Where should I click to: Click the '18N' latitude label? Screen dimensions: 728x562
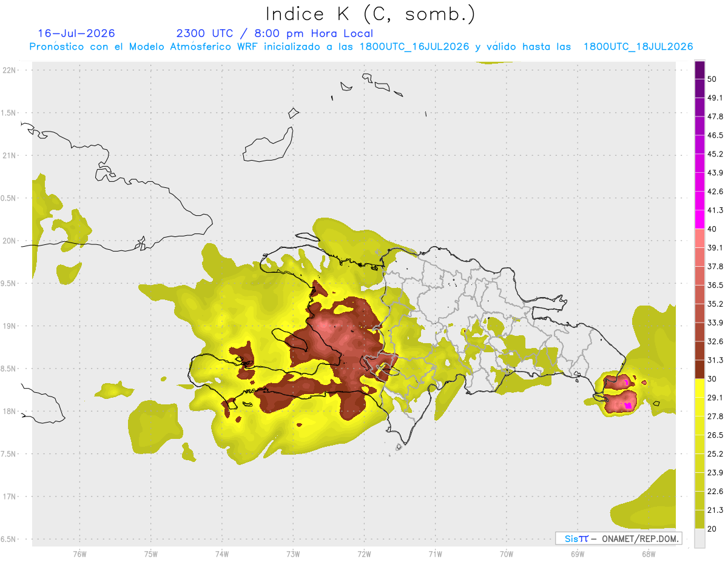point(10,411)
